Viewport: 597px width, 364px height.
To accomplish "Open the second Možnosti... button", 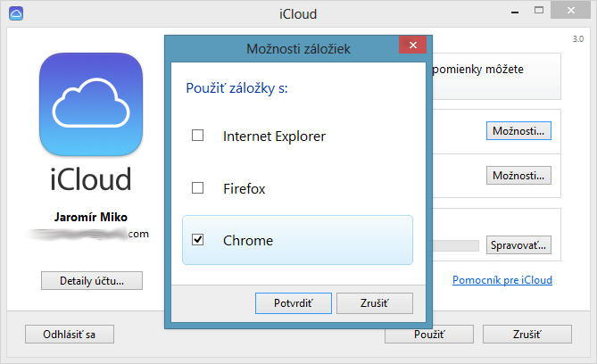I will point(518,175).
